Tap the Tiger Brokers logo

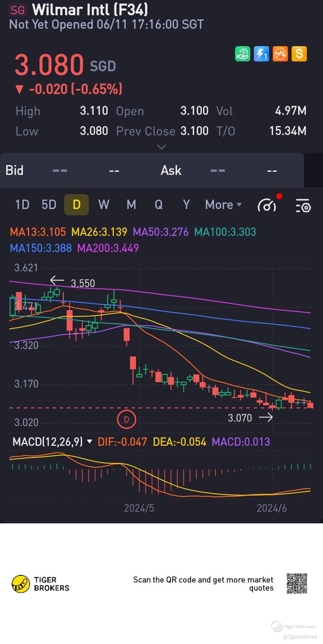pyautogui.click(x=41, y=583)
